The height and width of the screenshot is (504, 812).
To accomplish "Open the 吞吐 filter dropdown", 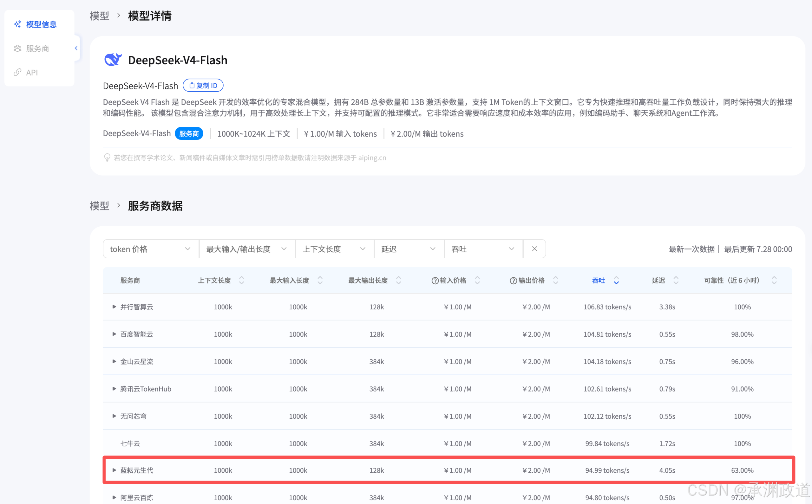I will (x=483, y=249).
